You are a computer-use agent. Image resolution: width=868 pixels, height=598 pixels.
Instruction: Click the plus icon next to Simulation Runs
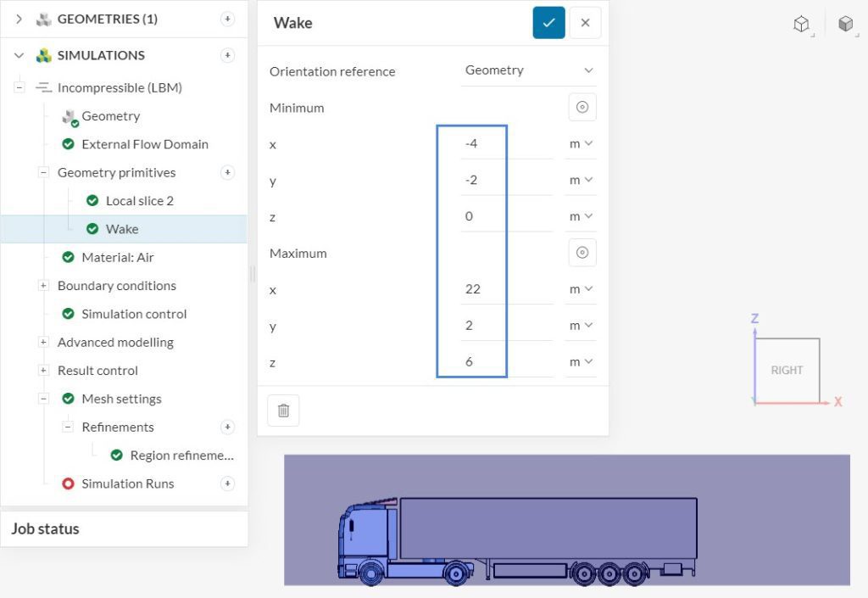(x=227, y=483)
